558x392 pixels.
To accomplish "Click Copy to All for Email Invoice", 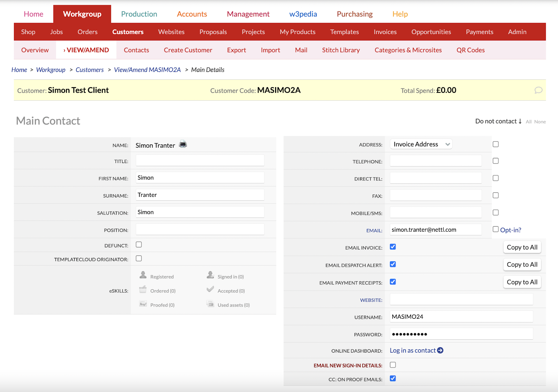I will [x=522, y=247].
